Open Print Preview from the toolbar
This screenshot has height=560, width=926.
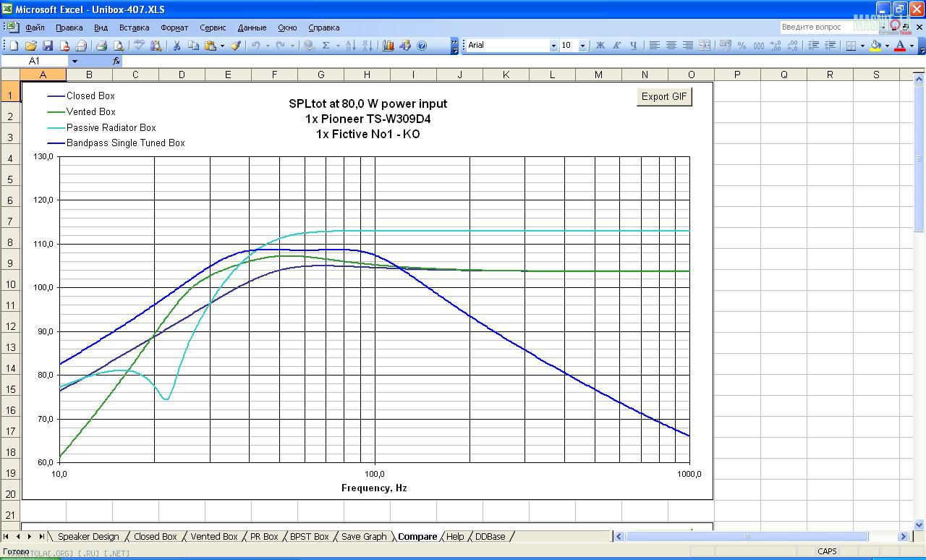click(119, 46)
